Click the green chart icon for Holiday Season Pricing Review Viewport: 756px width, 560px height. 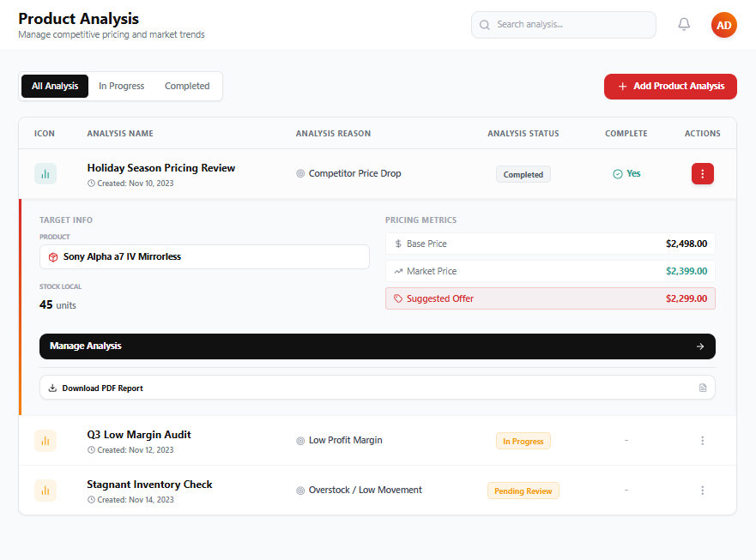[45, 174]
